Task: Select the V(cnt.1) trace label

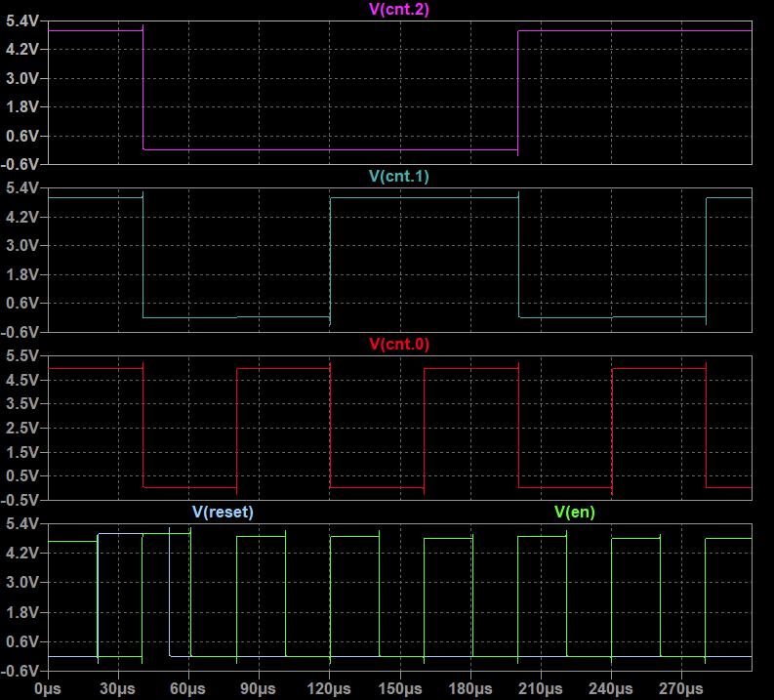Action: coord(400,177)
